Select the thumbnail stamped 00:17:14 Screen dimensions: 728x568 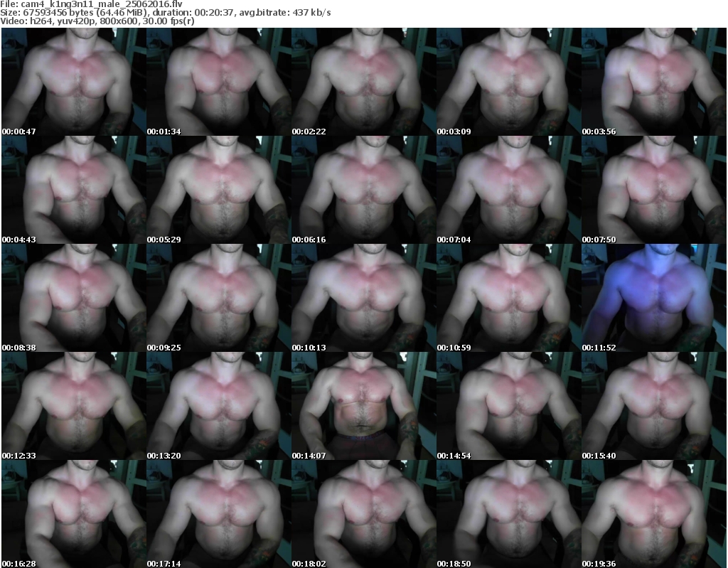click(x=219, y=514)
